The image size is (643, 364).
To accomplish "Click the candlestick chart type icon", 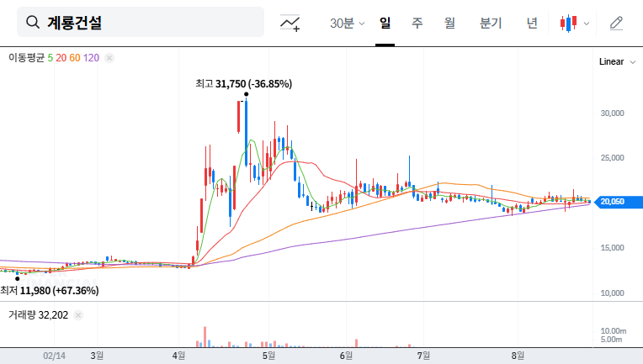I will [568, 24].
